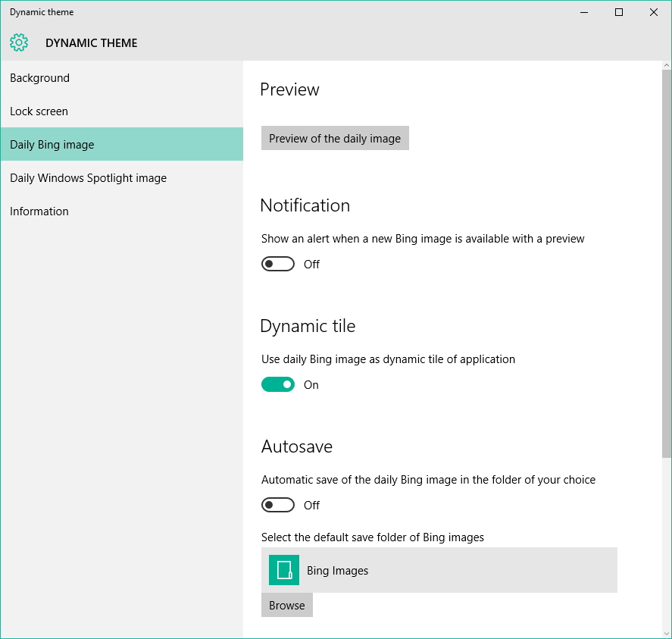This screenshot has width=672, height=639.
Task: Click 'Automatic save of the daily Bing image' text
Action: tap(428, 480)
